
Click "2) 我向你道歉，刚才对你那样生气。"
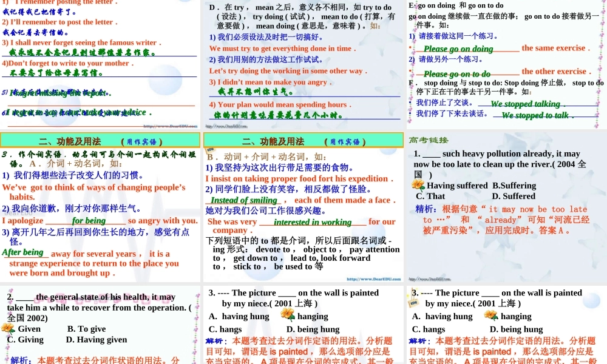(x=71, y=209)
